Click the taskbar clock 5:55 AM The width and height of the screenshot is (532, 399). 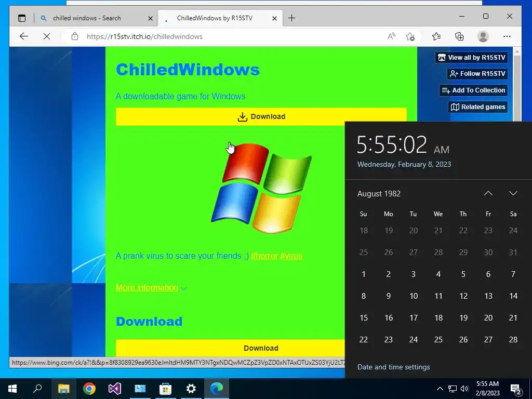487,389
